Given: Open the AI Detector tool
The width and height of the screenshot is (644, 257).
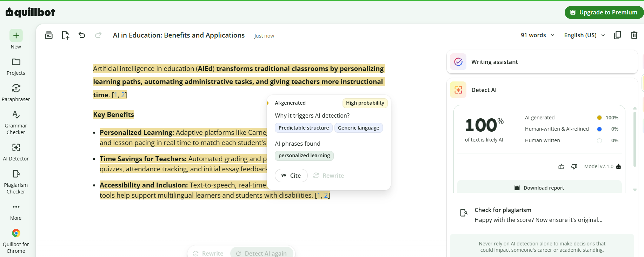Looking at the screenshot, I should pos(16,152).
